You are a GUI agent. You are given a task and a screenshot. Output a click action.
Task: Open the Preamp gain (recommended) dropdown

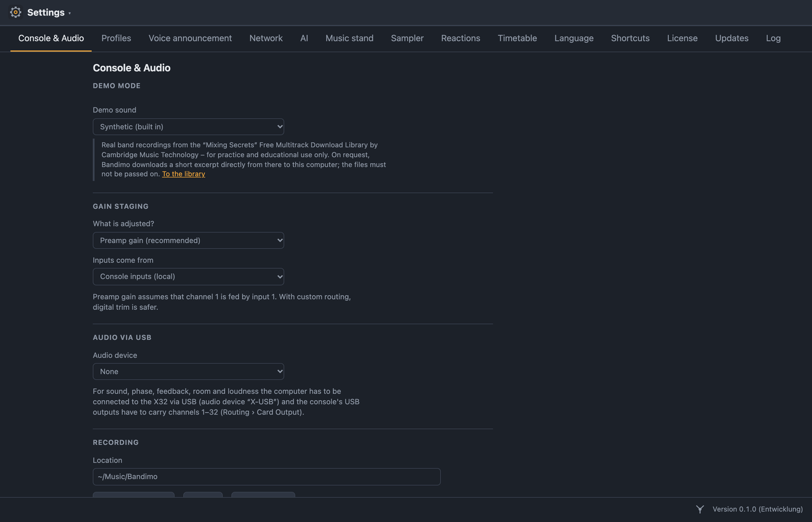188,240
